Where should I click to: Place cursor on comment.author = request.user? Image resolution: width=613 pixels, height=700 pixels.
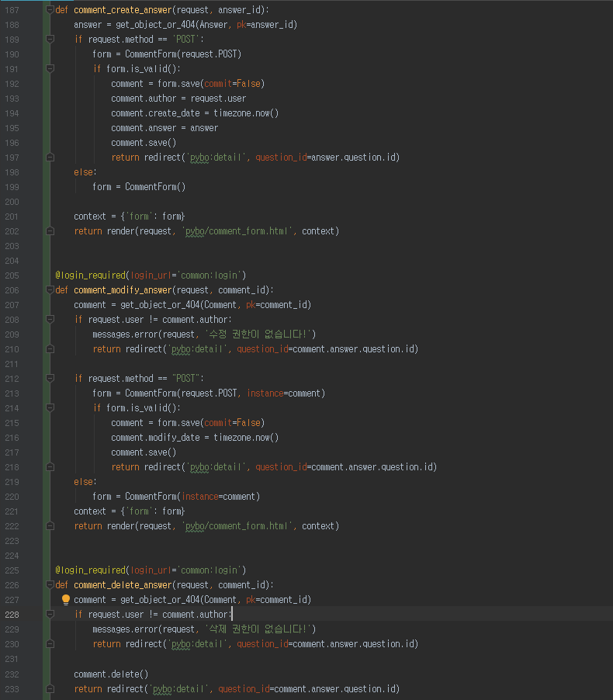coord(178,99)
